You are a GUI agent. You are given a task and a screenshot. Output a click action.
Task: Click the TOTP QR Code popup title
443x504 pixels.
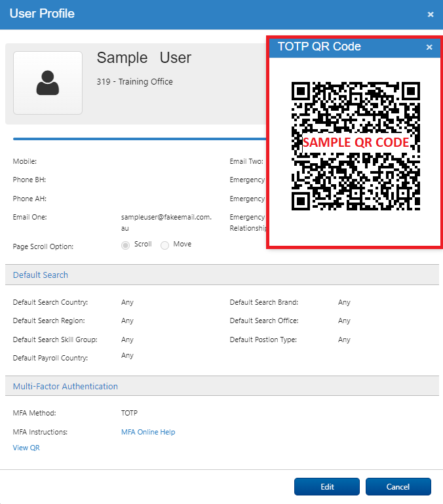tap(319, 47)
